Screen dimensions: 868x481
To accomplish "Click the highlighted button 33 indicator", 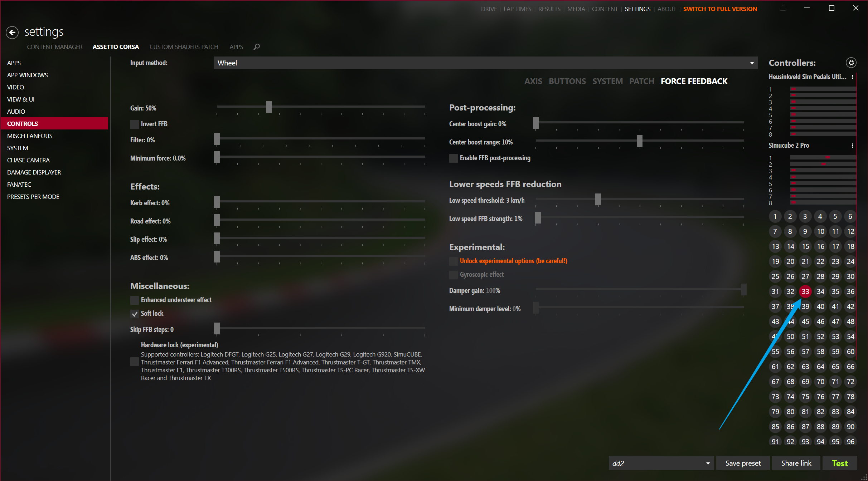I will click(x=805, y=291).
